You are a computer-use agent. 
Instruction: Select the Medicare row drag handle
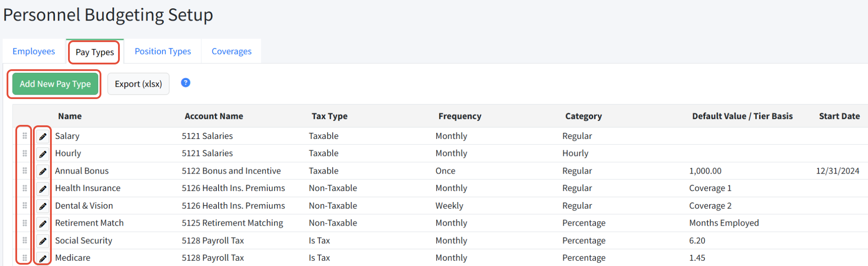(25, 258)
